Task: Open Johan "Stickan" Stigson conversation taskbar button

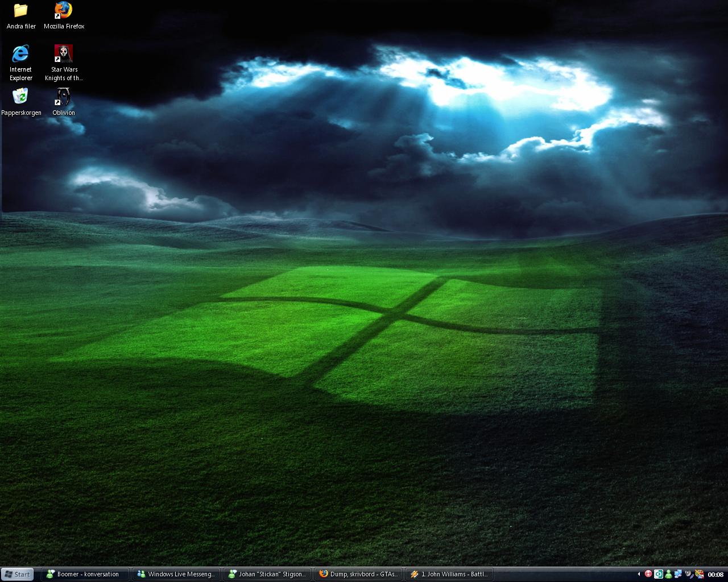Action: coord(267,574)
